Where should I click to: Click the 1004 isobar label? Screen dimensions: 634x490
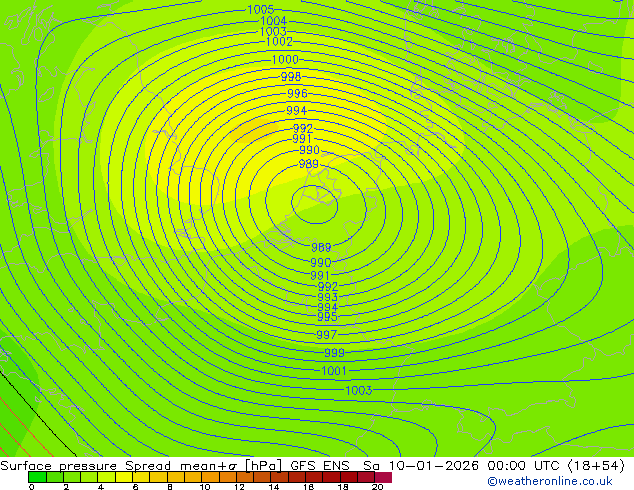273,21
